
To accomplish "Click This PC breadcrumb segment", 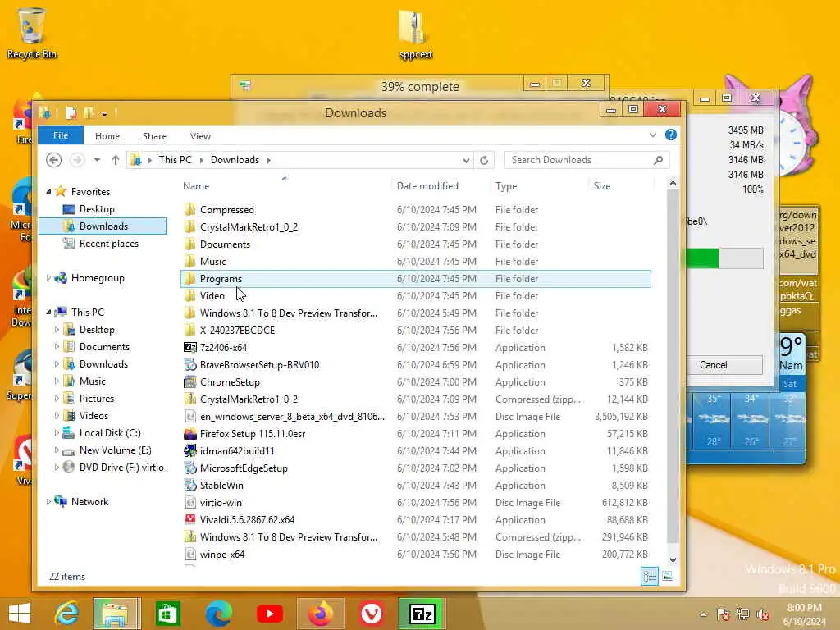I will (176, 160).
